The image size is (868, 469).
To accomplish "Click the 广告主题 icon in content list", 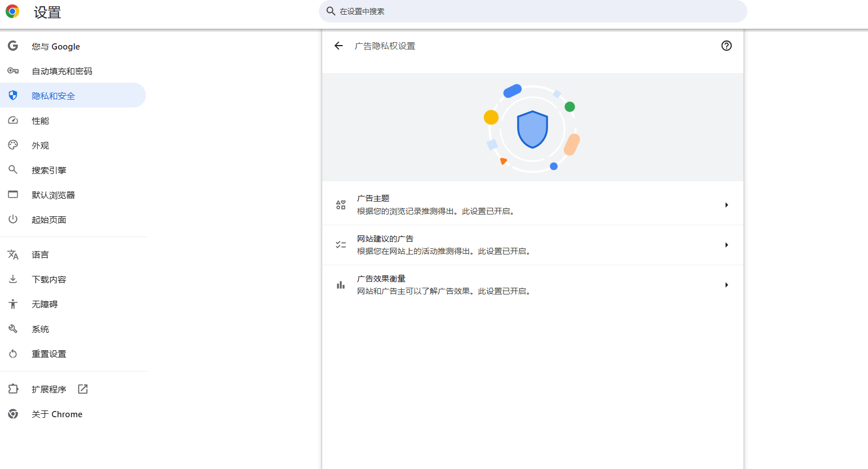I will [340, 204].
